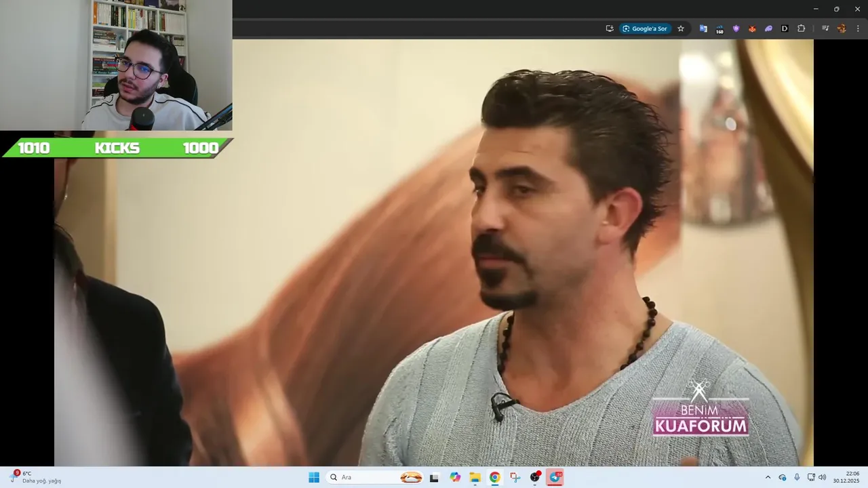This screenshot has width=868, height=488.
Task: Launch Copilot from the taskbar
Action: click(455, 477)
